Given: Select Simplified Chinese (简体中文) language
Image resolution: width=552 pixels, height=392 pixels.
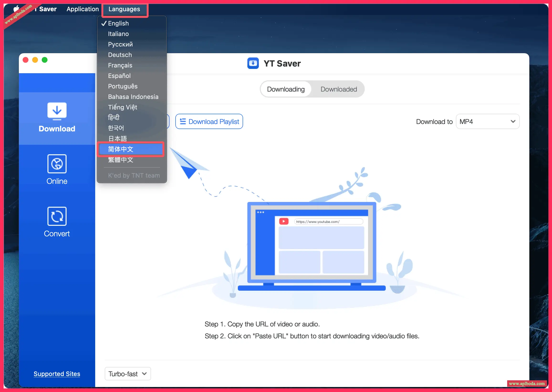Looking at the screenshot, I should pyautogui.click(x=131, y=149).
